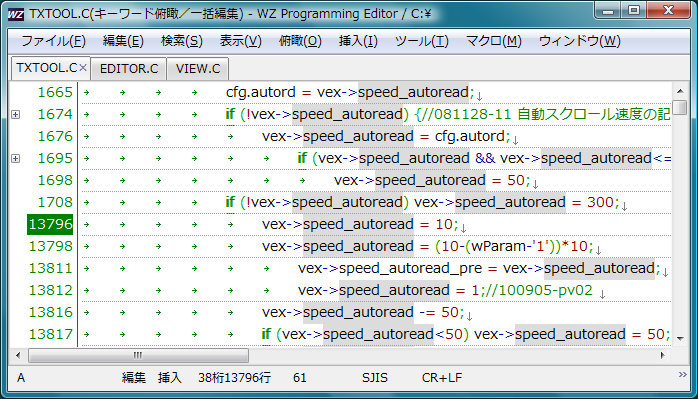Switch to the EDITOR.C tab
The width and height of the screenshot is (698, 399).
(x=129, y=69)
